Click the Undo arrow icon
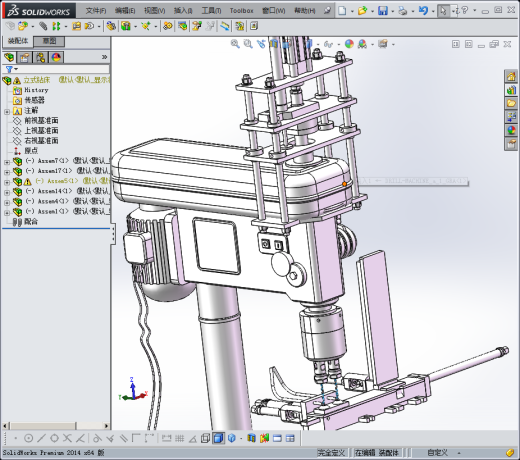 pyautogui.click(x=423, y=11)
